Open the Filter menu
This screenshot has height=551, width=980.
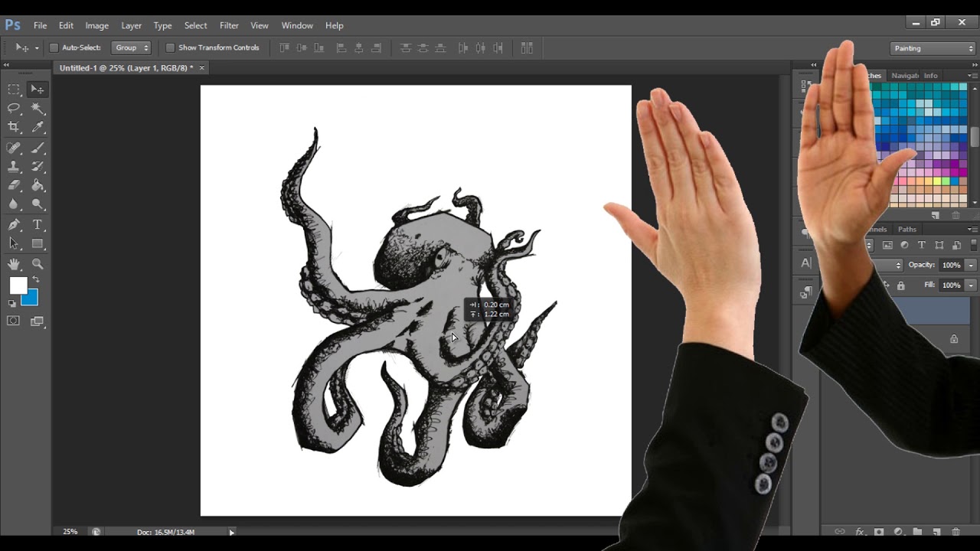point(229,25)
